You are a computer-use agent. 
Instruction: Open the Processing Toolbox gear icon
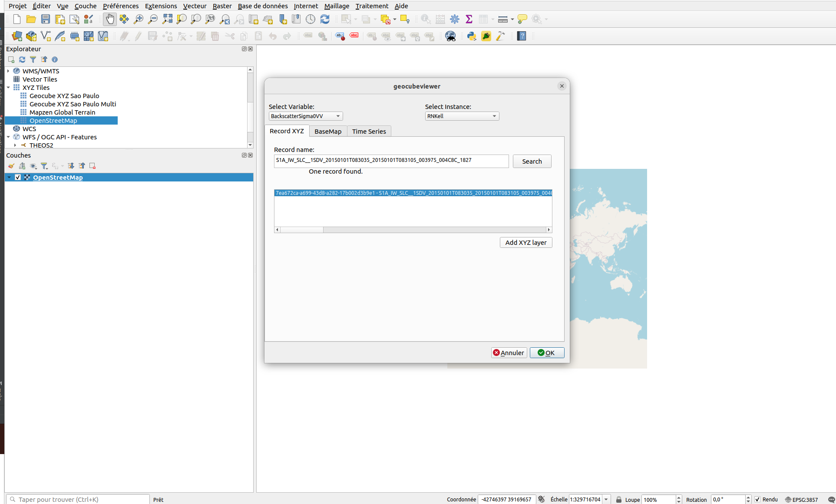pos(455,19)
